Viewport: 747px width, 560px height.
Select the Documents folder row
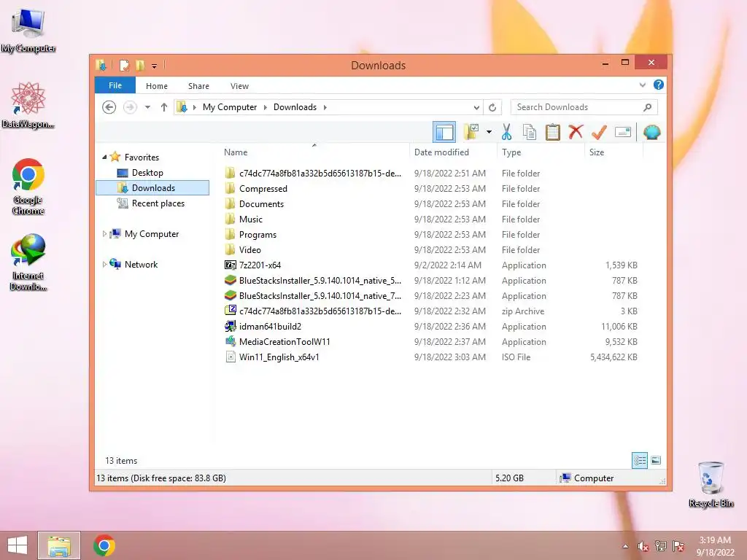click(431, 204)
